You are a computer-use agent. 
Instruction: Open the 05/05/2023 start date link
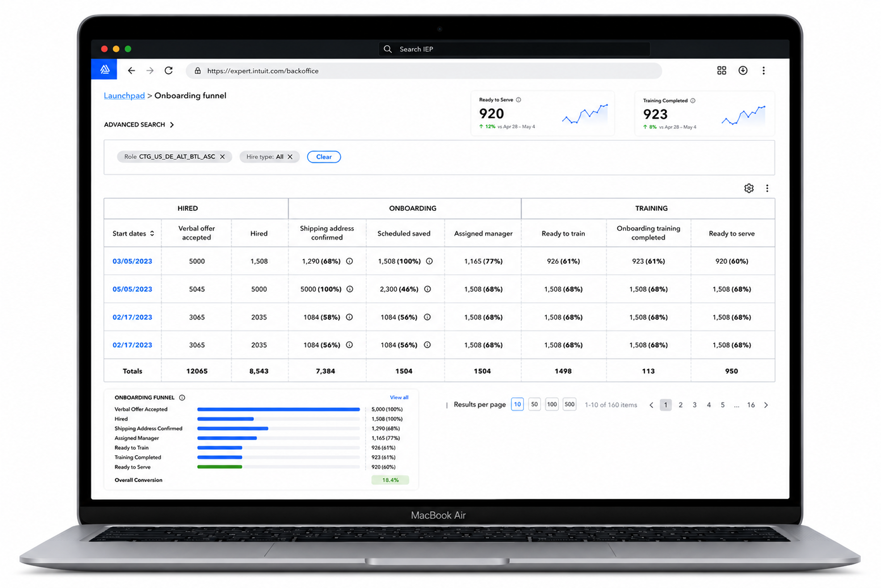coord(132,289)
